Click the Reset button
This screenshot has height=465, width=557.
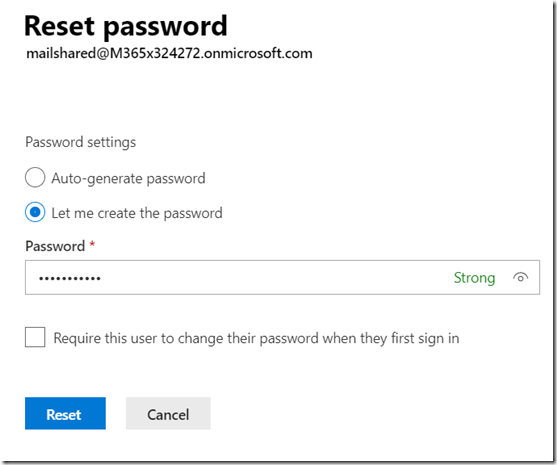pyautogui.click(x=65, y=413)
